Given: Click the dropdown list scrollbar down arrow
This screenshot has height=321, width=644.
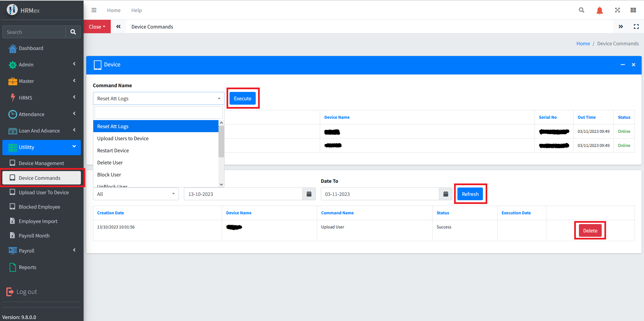Looking at the screenshot, I should (221, 184).
